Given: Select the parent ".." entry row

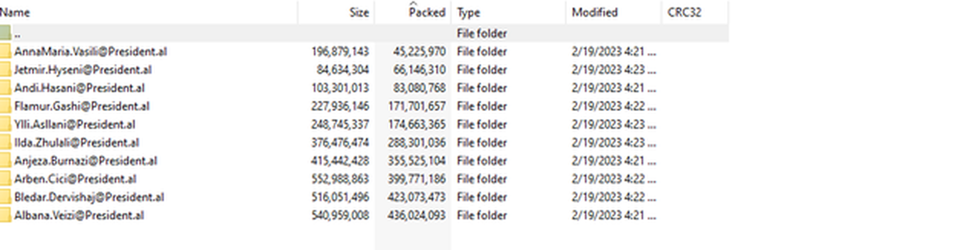Looking at the screenshot, I should pos(364,33).
